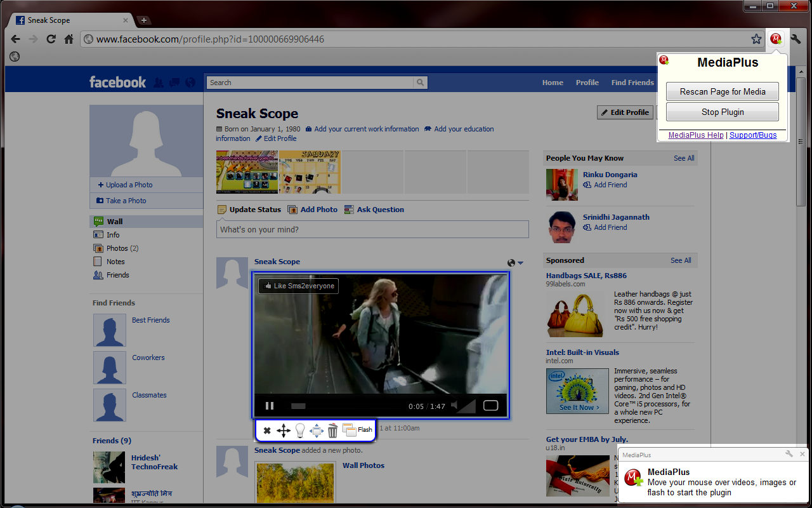Switch the video to fullscreen mode
This screenshot has height=508, width=812.
pyautogui.click(x=491, y=406)
